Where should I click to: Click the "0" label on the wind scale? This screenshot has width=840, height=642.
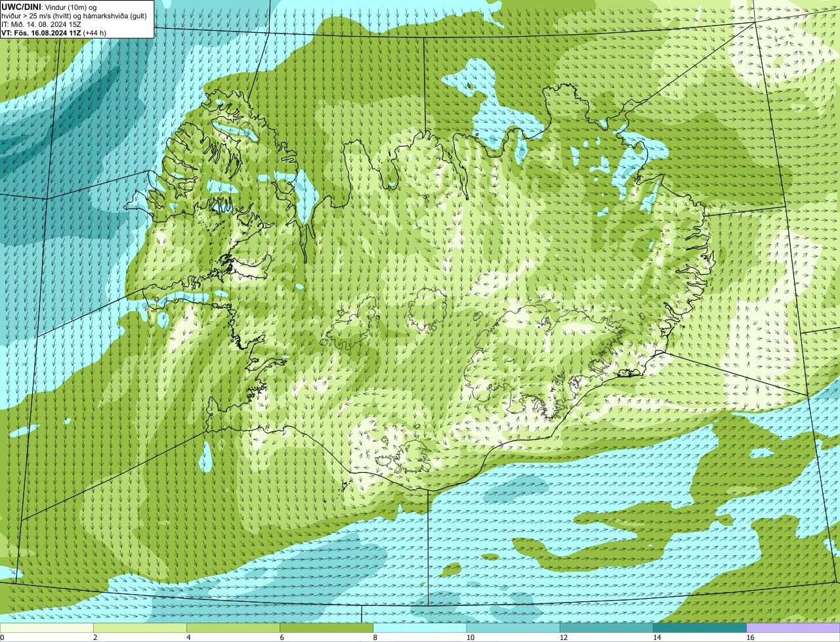(3, 637)
